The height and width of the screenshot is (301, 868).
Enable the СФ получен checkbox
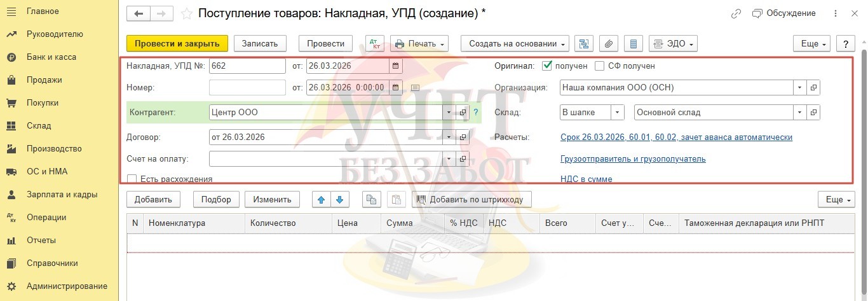click(599, 66)
